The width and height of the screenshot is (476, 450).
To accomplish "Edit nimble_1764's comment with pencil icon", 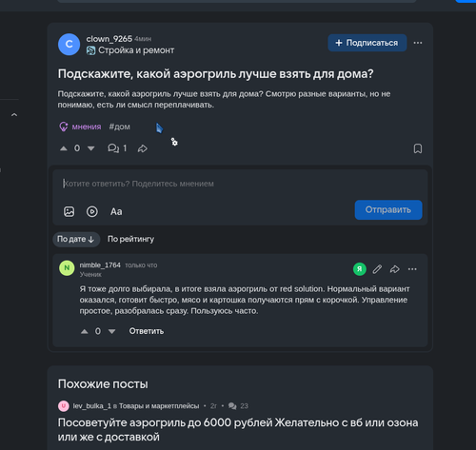I will [377, 269].
